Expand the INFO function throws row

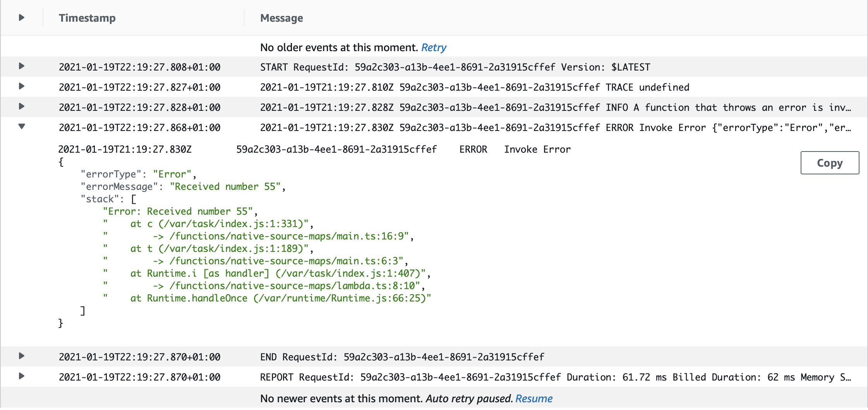pos(22,107)
